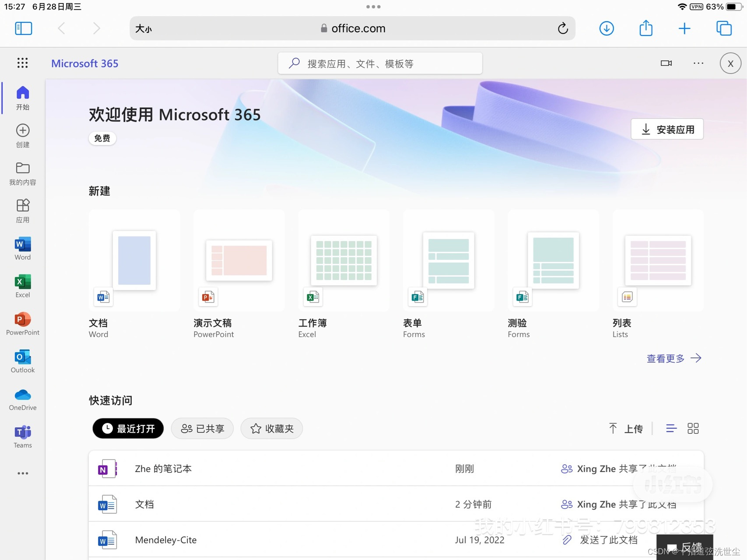Create a new Word 文档 thumbnail
This screenshot has height=560, width=747.
pos(134,260)
